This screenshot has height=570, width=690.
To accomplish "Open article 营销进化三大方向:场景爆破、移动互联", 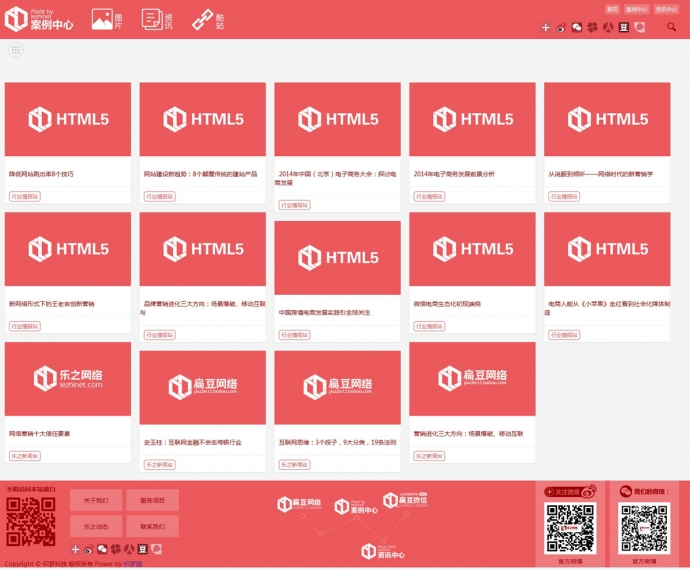I will pyautogui.click(x=468, y=434).
